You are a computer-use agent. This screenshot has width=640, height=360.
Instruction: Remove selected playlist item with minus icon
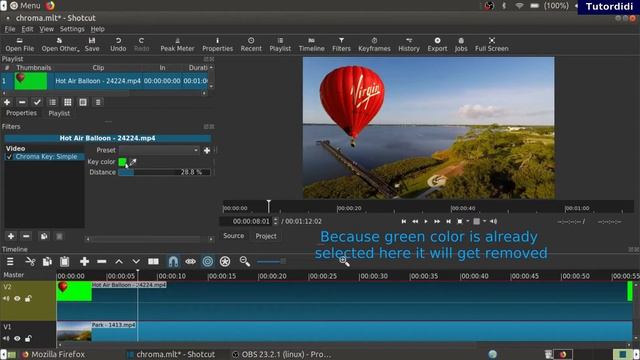click(22, 102)
